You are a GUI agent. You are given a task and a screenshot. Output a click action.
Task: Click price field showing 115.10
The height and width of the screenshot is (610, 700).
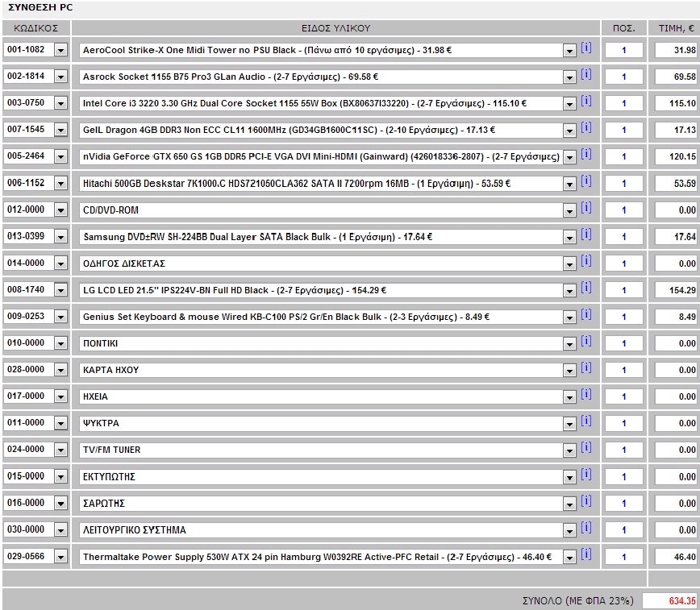pos(677,103)
